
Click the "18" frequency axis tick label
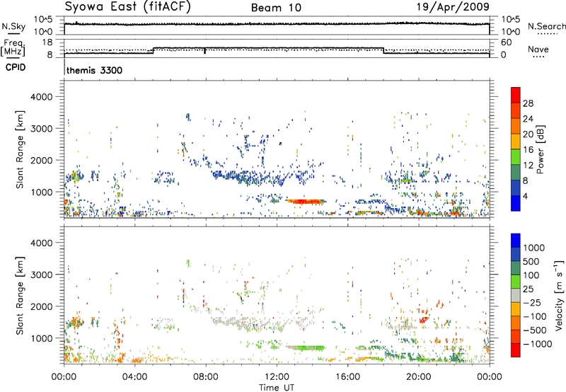pyautogui.click(x=47, y=42)
